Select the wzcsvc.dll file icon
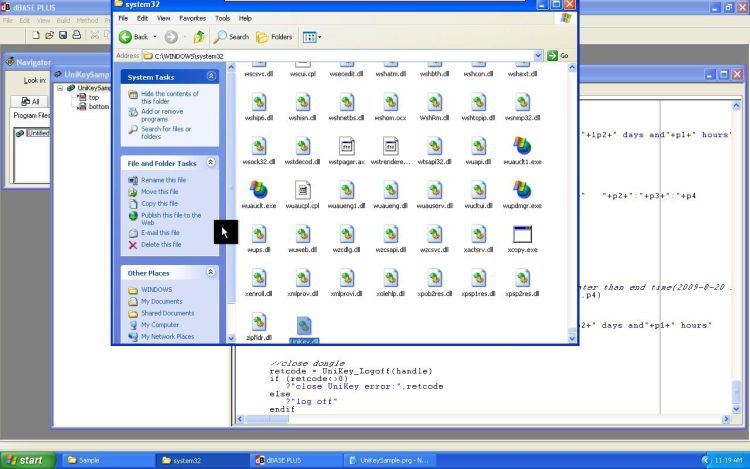750x469 pixels. pyautogui.click(x=435, y=234)
